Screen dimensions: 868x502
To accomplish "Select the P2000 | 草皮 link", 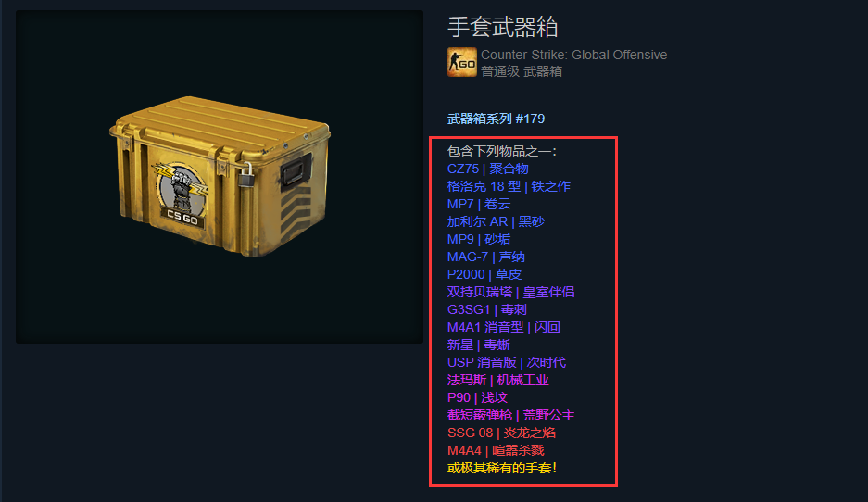I will [x=484, y=274].
